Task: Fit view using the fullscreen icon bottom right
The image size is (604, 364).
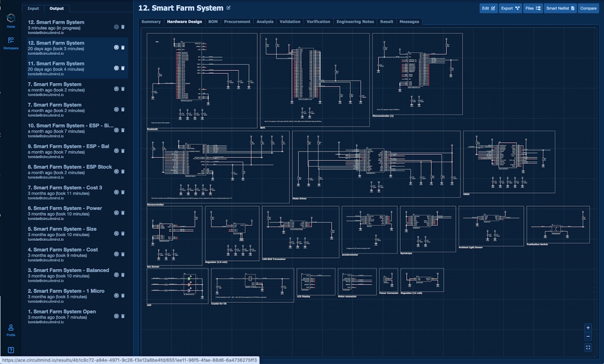Action: 588,346
